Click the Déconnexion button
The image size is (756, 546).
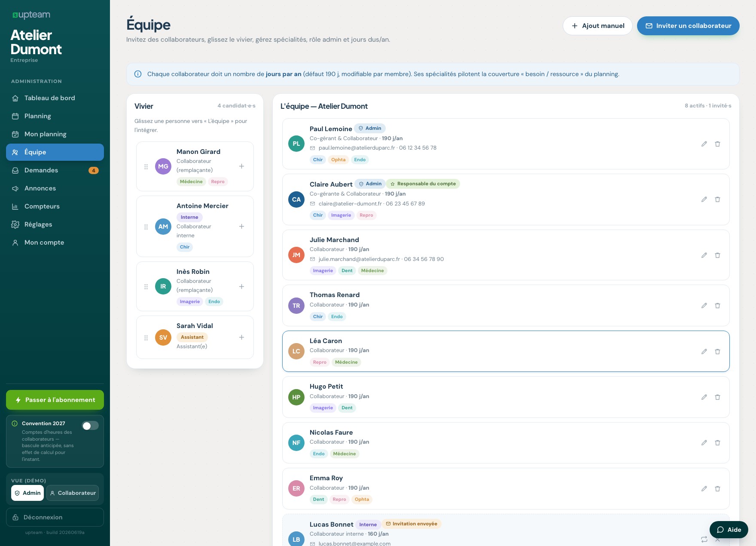[x=55, y=517]
